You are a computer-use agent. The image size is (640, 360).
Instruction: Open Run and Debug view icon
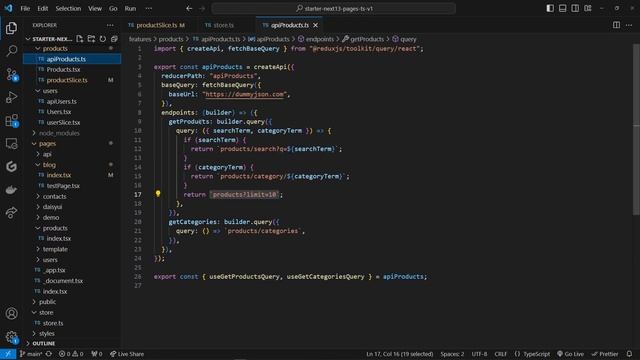(11, 97)
